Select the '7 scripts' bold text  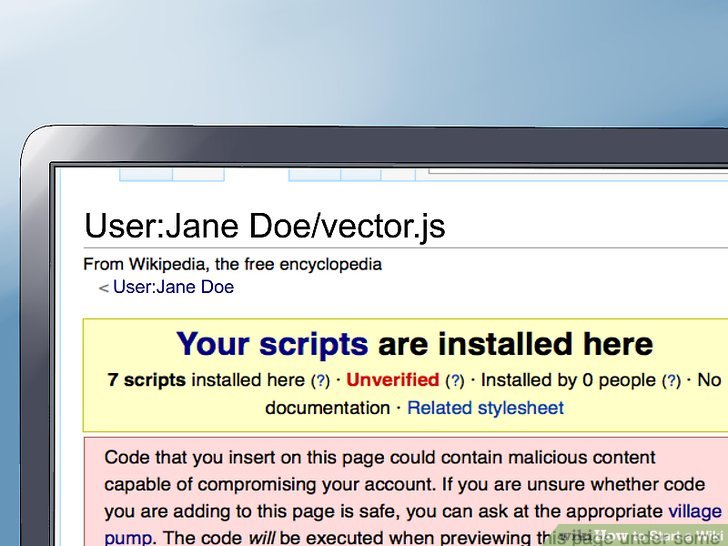click(147, 380)
